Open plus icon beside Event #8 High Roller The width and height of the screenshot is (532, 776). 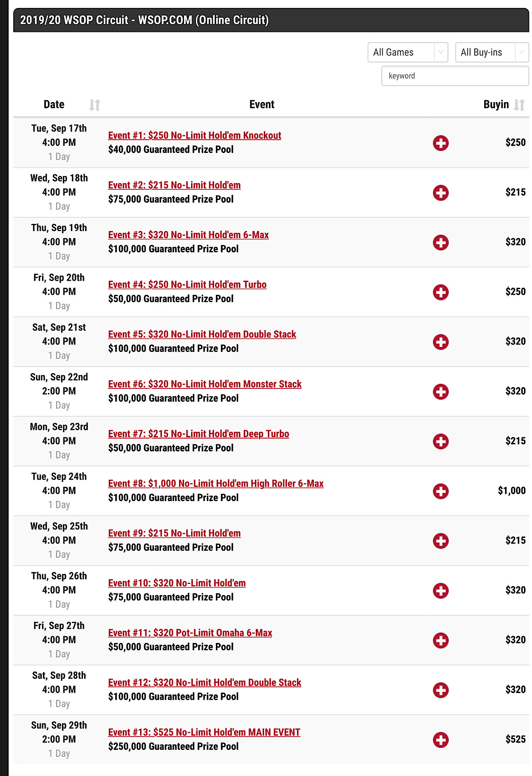[x=441, y=491]
